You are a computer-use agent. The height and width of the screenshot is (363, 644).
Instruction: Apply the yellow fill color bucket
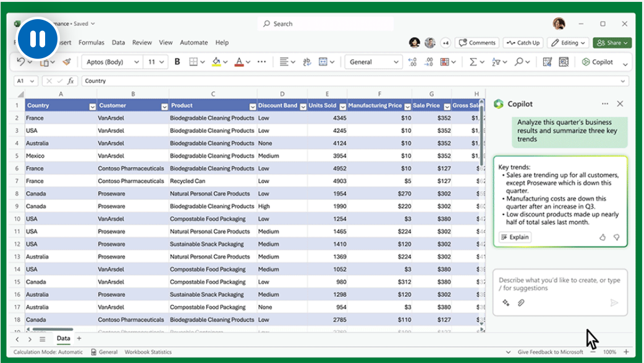click(x=216, y=62)
